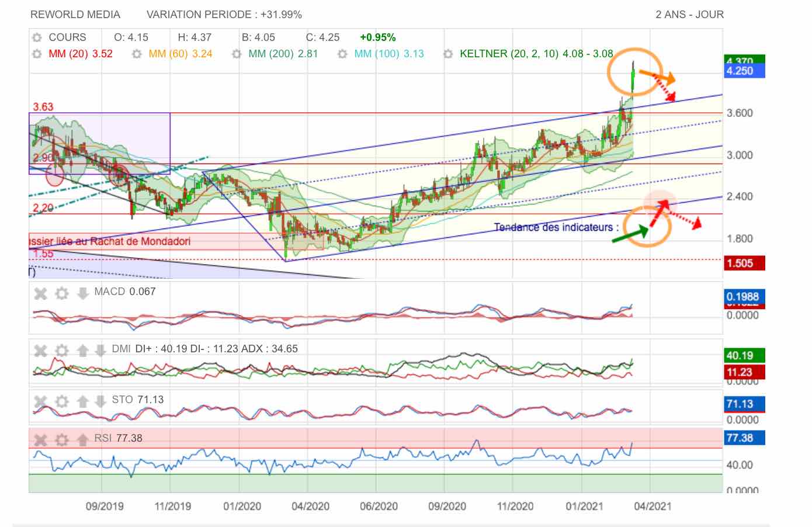812x527 pixels.
Task: Remove the MACD indicator panel
Action: pos(40,293)
